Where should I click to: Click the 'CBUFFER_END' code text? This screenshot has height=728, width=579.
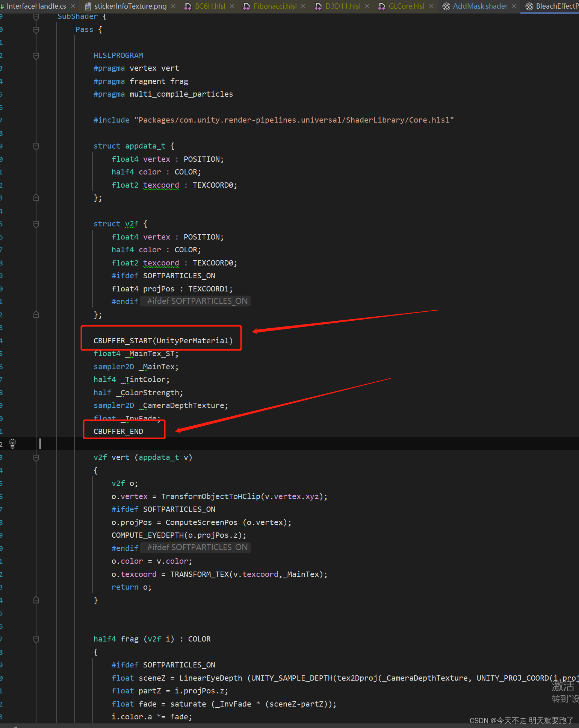118,431
